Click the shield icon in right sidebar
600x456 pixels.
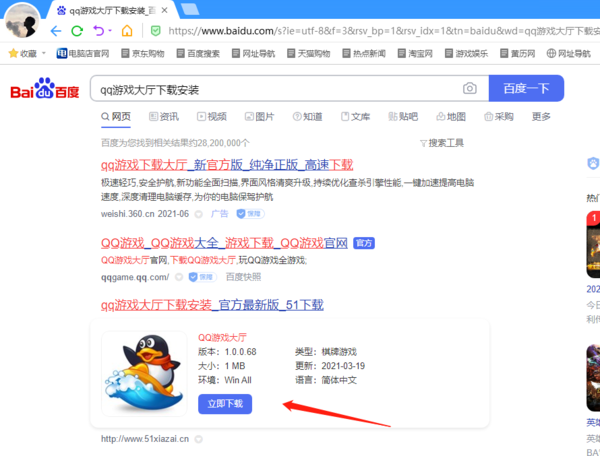point(593,163)
